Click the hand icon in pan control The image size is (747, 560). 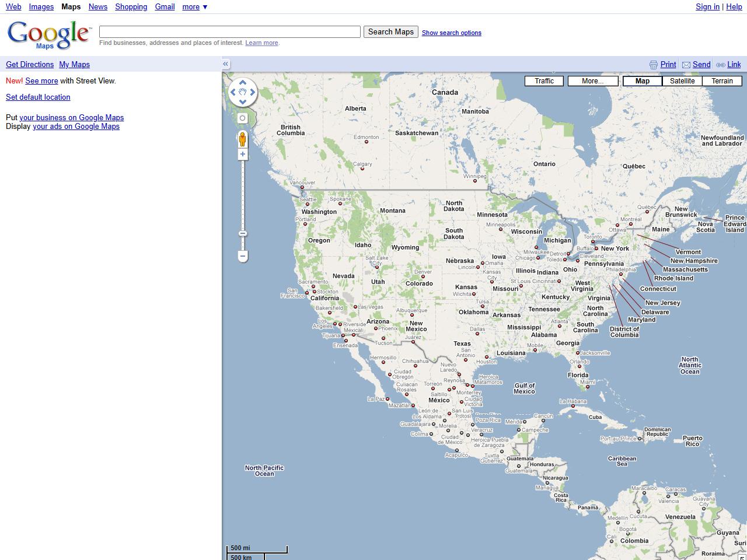coord(243,92)
